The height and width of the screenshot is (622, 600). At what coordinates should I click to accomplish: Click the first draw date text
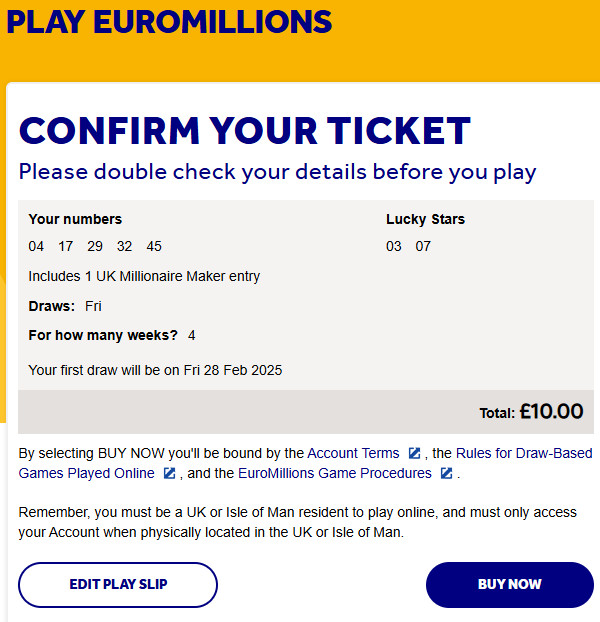click(155, 370)
